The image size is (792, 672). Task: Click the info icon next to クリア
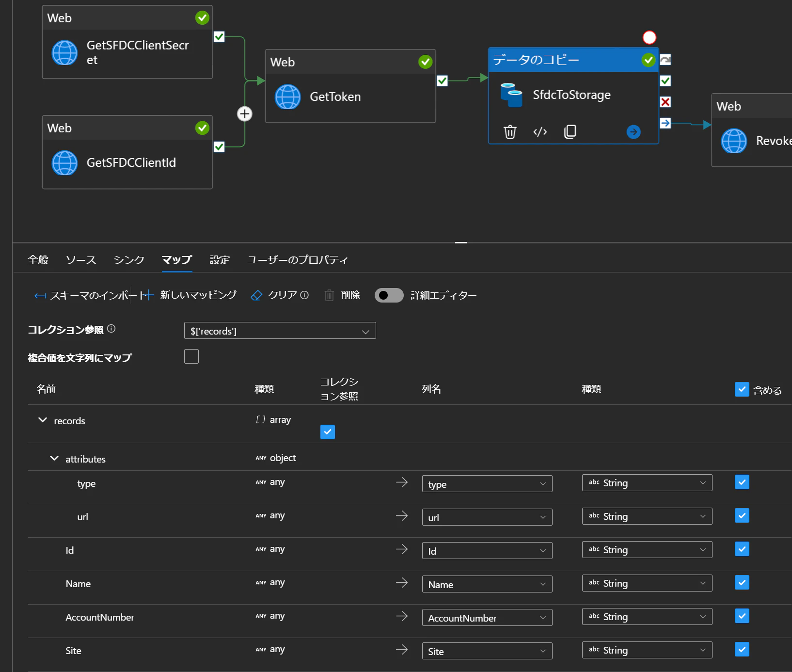pos(304,295)
